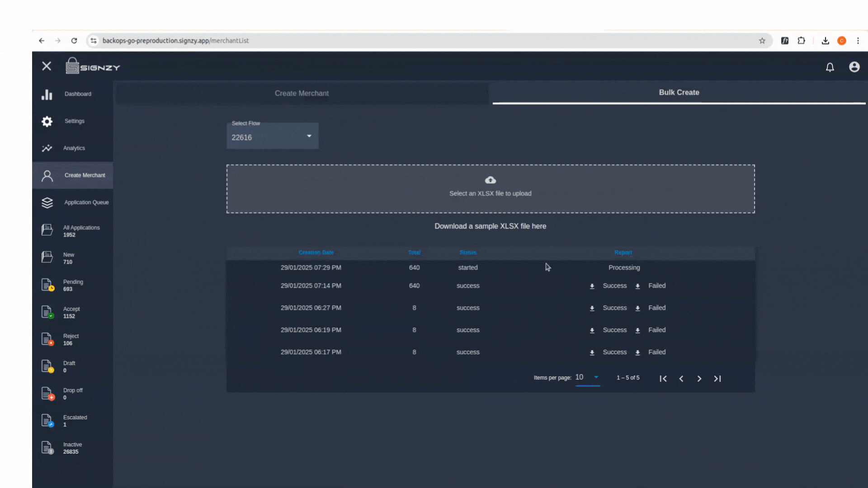Open Settings gear in sidebar
The image size is (868, 488).
72,121
